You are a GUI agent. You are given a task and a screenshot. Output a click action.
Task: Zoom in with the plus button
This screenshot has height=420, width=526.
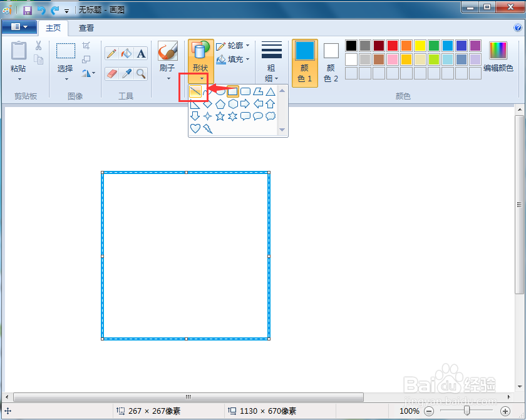click(x=505, y=411)
